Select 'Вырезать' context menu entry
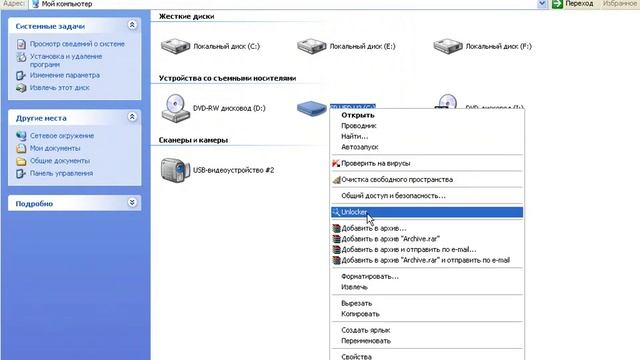 coord(427,304)
